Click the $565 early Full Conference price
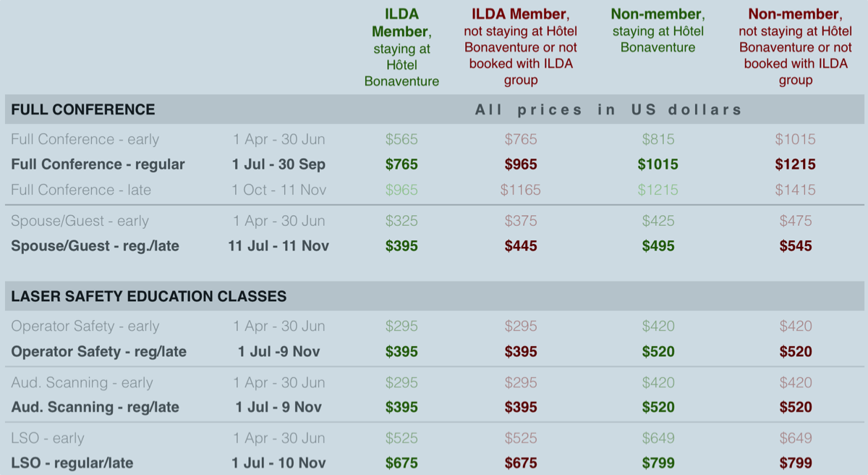The height and width of the screenshot is (475, 868). click(x=401, y=139)
